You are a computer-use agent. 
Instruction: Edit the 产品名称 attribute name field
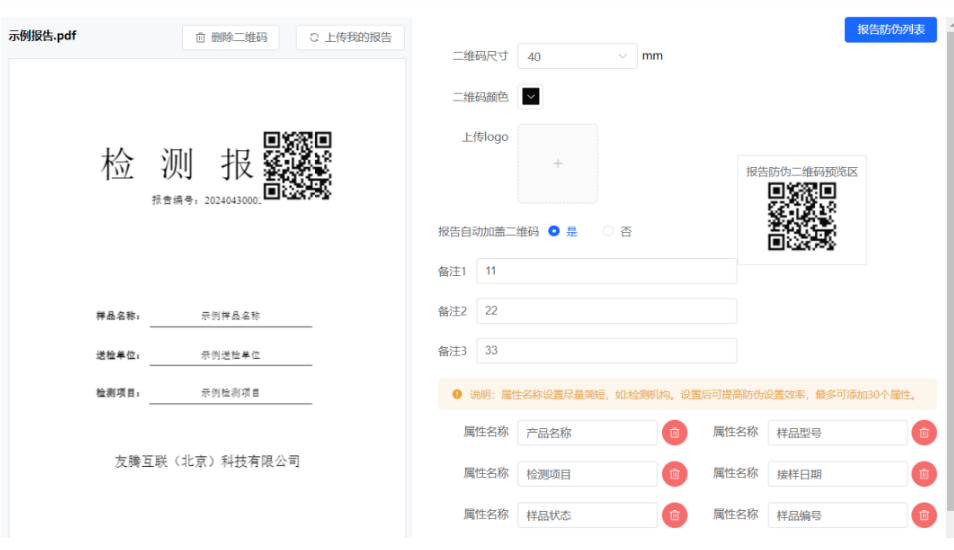tap(587, 433)
